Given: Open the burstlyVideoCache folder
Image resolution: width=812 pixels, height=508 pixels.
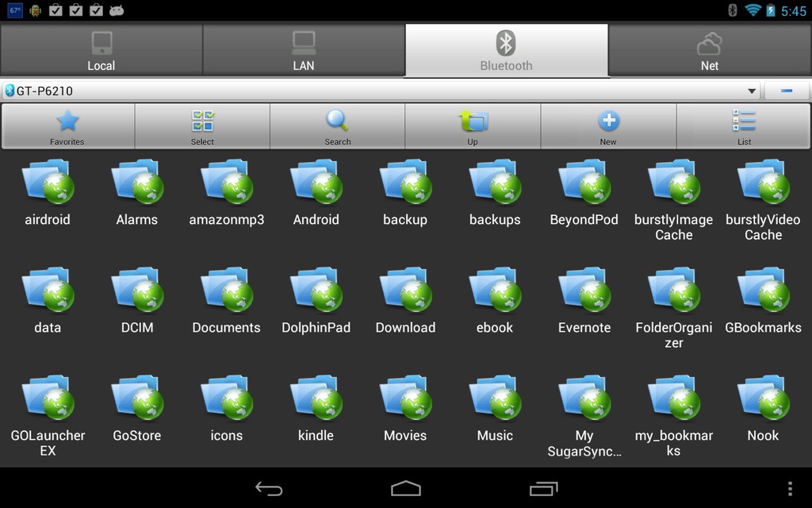Looking at the screenshot, I should [764, 199].
